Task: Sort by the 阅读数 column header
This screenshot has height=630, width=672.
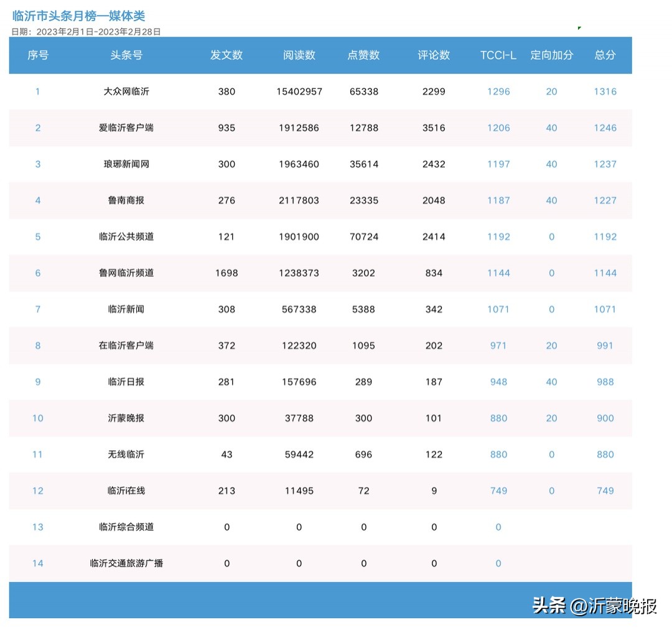Action: point(299,55)
